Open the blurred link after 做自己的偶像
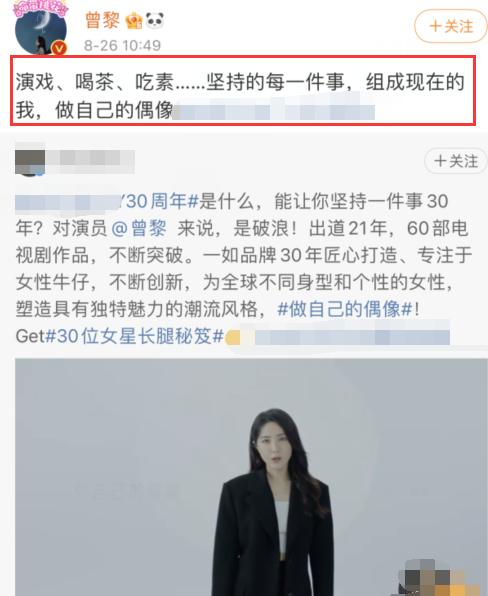The width and height of the screenshot is (488, 596). [x=274, y=111]
